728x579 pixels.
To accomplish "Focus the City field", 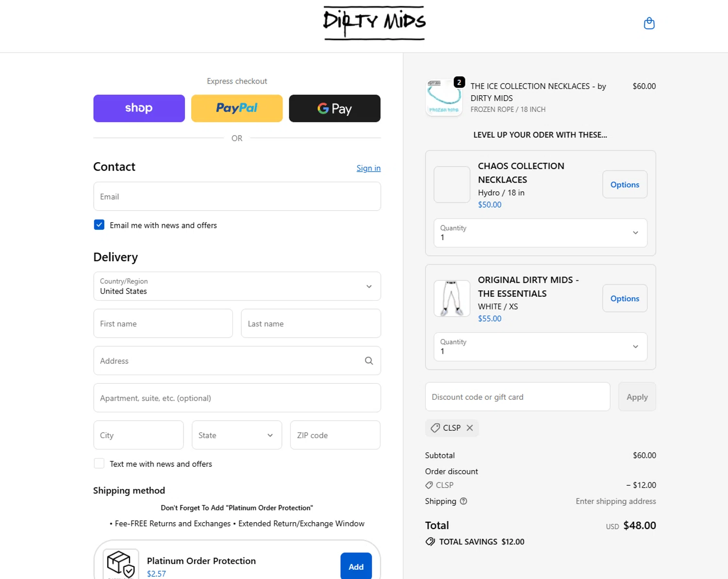I will [138, 435].
